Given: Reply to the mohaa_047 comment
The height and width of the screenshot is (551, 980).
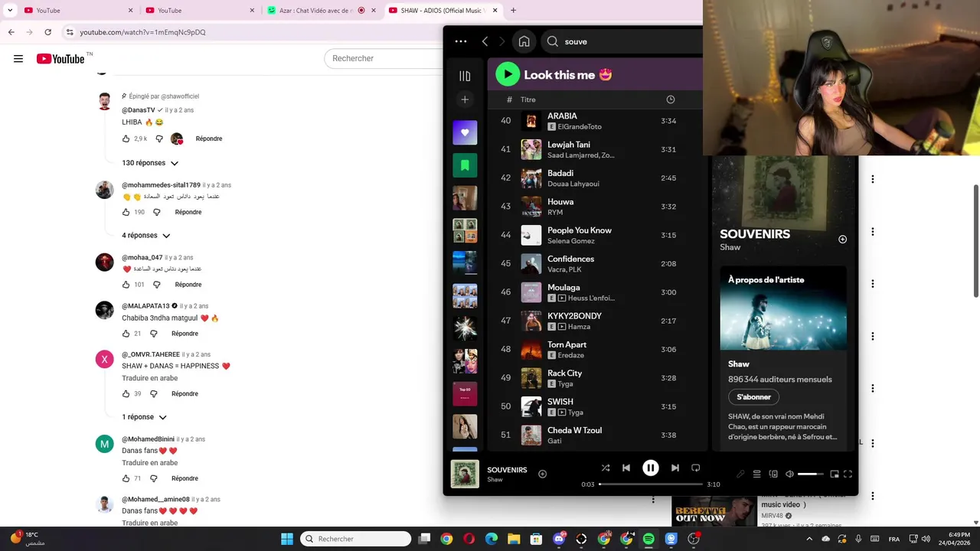Looking at the screenshot, I should [x=188, y=285].
